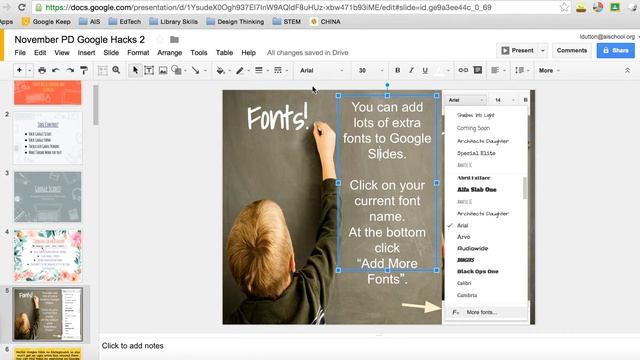Click the Google Slides home icon
The image size is (640, 360).
coord(2,45)
